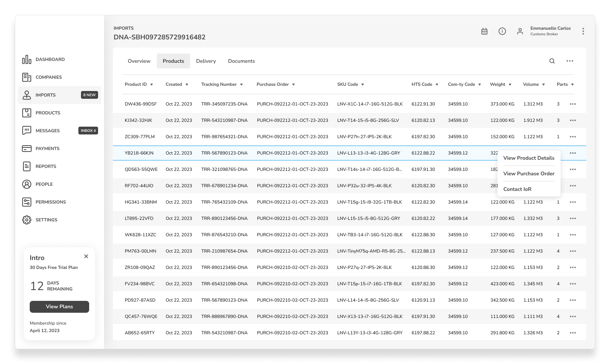Click the 8 NEW imports badge
The height and width of the screenshot is (364, 610).
[90, 95]
